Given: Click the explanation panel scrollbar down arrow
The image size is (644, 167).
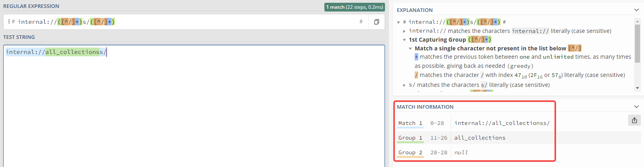Looking at the screenshot, I should click(637, 88).
